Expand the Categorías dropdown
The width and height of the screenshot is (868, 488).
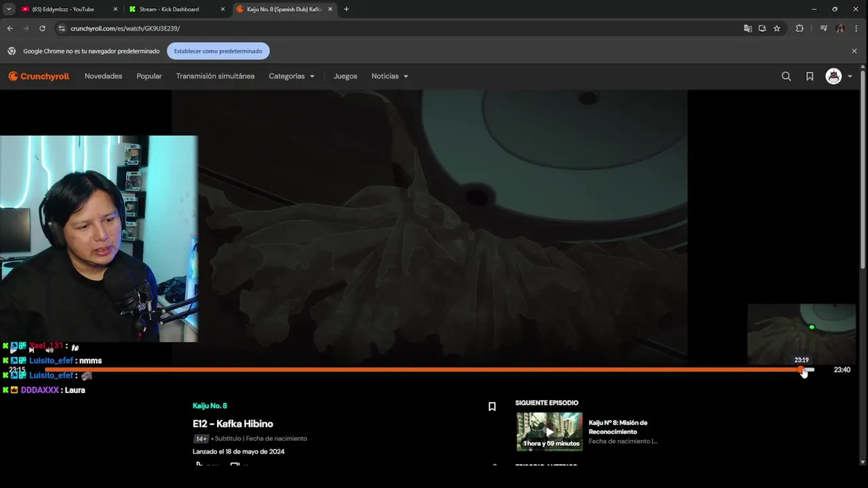pos(292,76)
